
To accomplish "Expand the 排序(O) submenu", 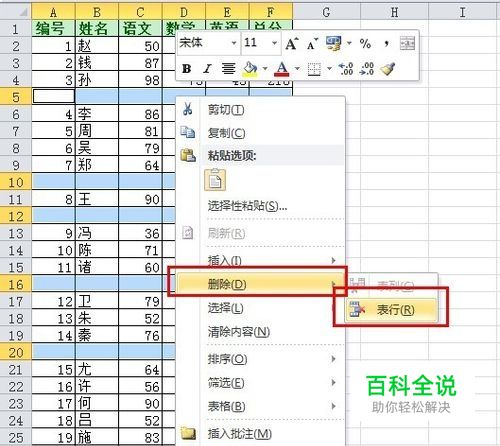I will point(261,359).
